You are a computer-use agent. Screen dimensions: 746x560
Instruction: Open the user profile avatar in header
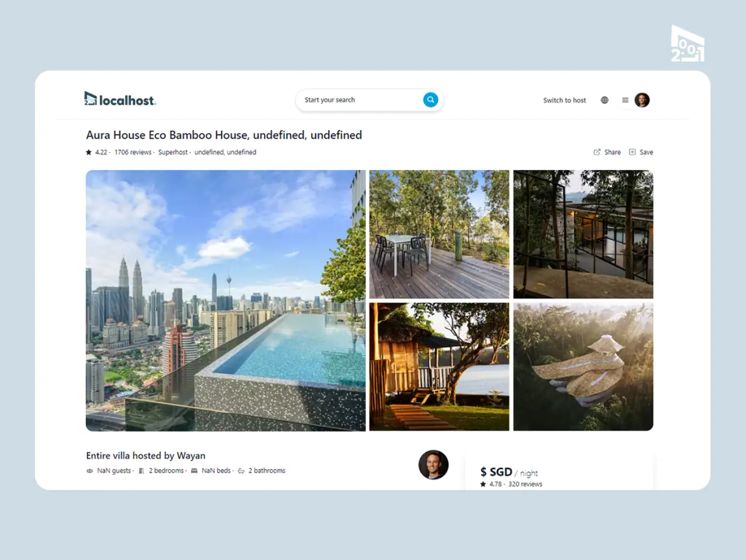click(642, 100)
